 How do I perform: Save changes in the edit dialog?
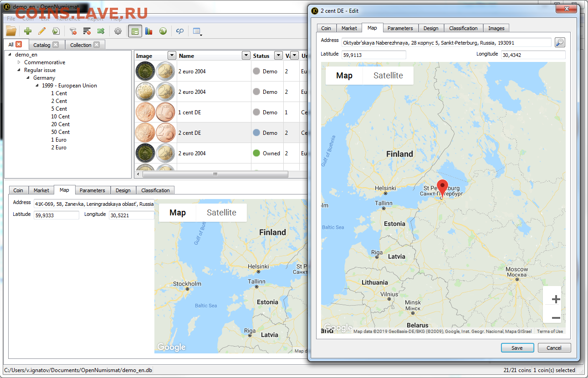coord(517,348)
